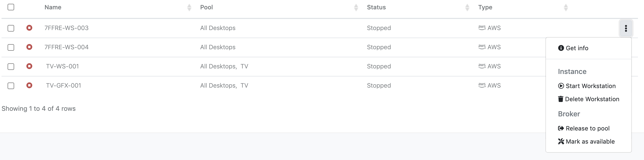This screenshot has height=160, width=644.
Task: Select the TV-GFX-001 row checkbox
Action: (x=11, y=86)
